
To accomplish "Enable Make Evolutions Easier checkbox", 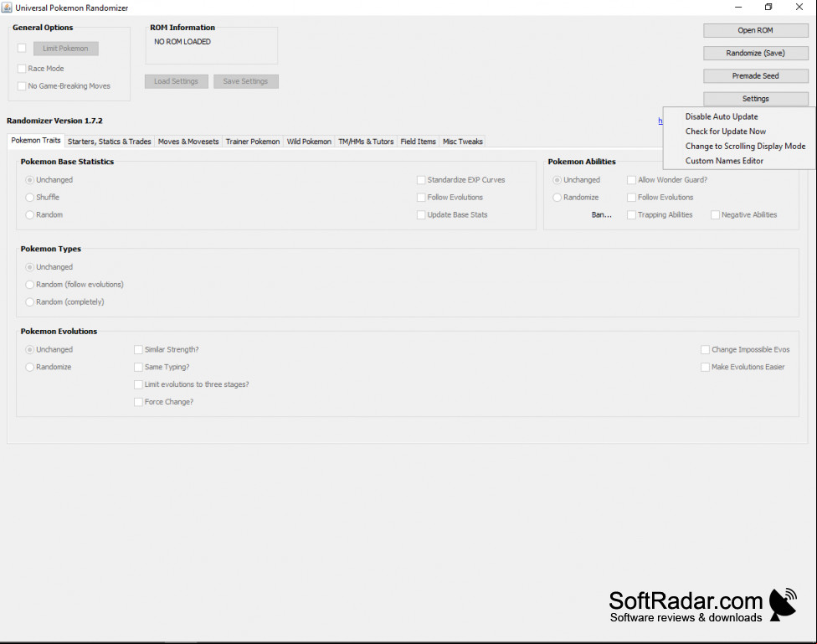I will 705,367.
